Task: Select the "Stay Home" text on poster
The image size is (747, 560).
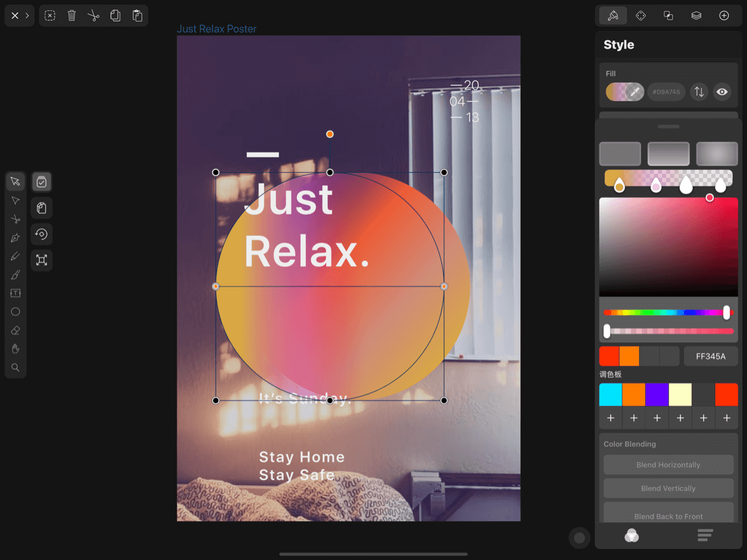Action: (301, 457)
